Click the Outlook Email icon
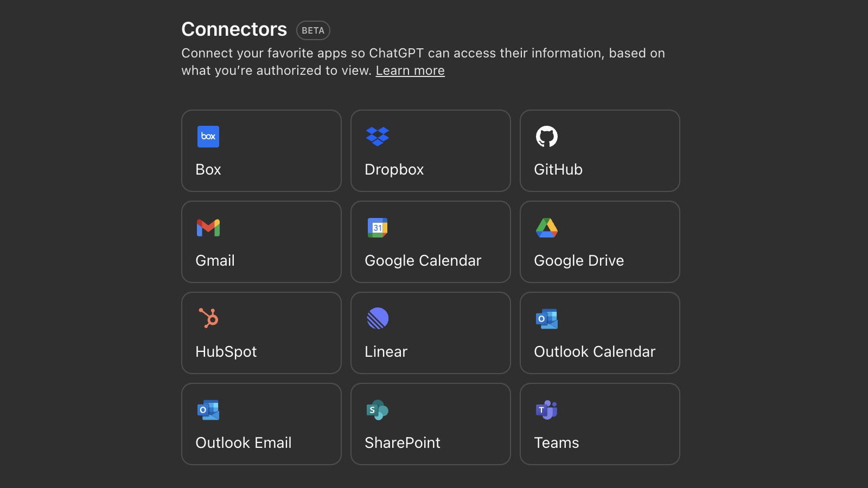 point(208,410)
